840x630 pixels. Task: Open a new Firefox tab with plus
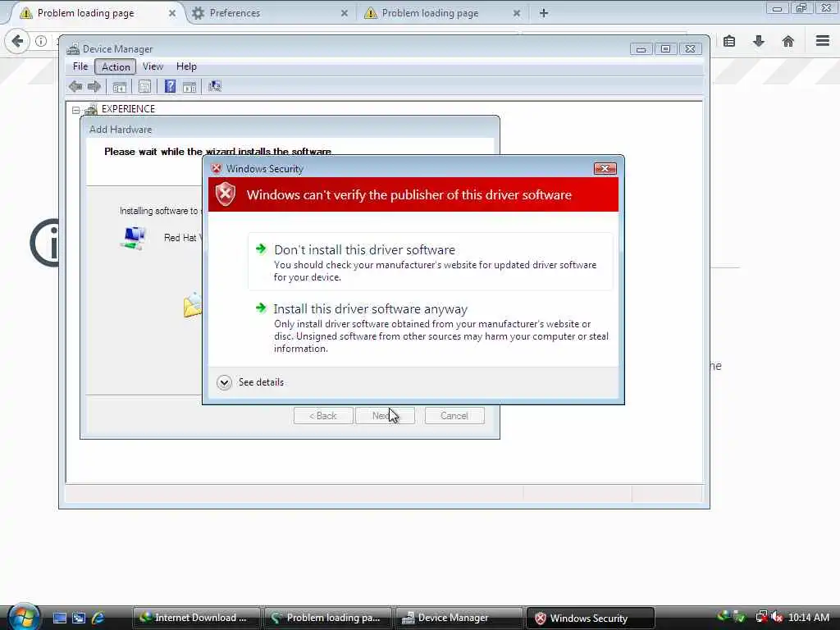(544, 13)
